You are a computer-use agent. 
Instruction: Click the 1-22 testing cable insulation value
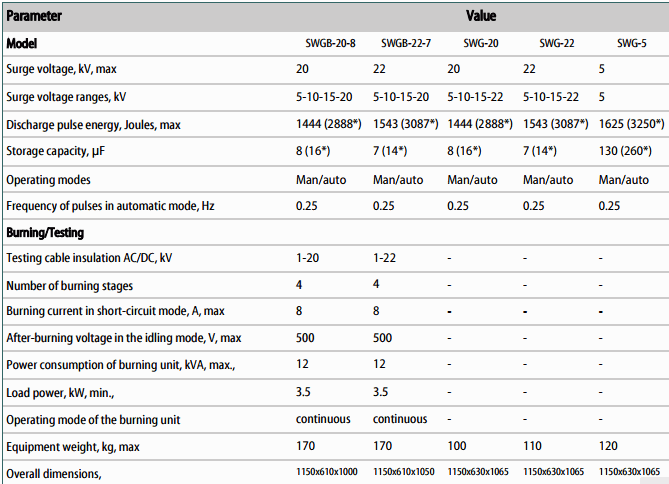click(x=386, y=258)
